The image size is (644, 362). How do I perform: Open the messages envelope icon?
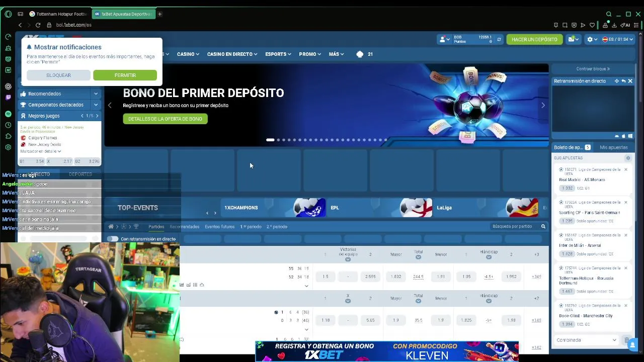coord(574,39)
